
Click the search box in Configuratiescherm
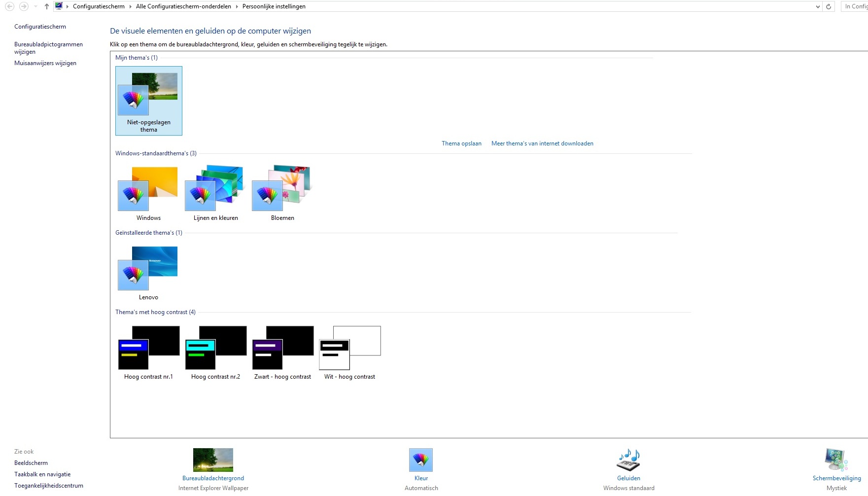pos(855,6)
